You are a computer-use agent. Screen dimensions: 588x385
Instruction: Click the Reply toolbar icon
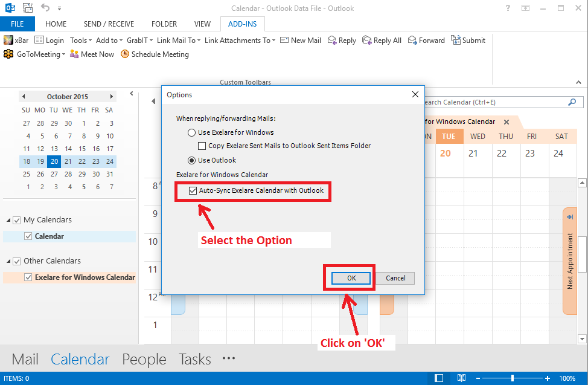click(331, 40)
